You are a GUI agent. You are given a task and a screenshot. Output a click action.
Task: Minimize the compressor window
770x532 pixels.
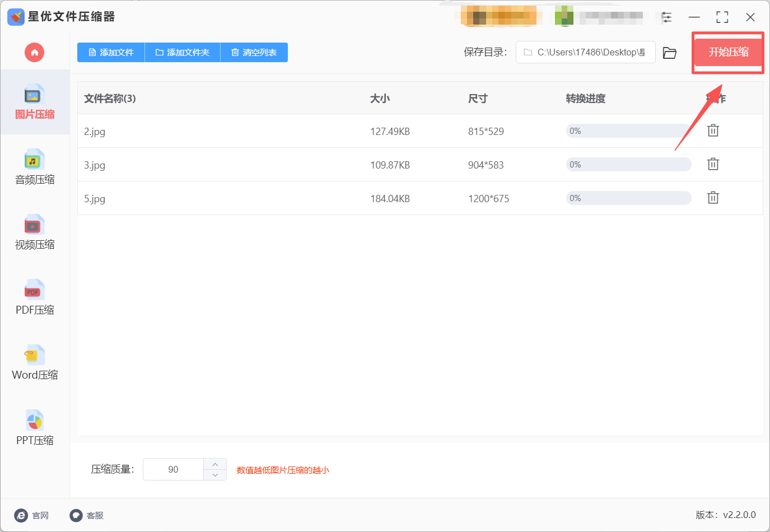coord(694,17)
